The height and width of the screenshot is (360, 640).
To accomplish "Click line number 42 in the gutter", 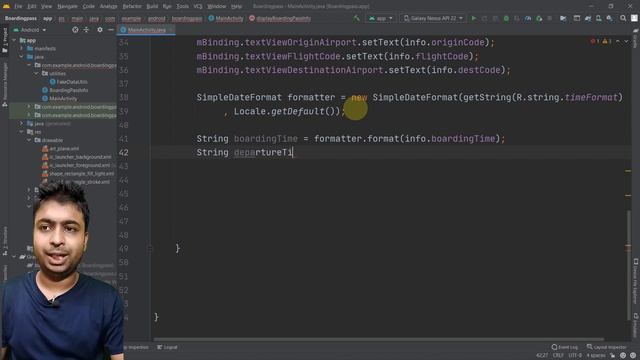I will coord(124,152).
